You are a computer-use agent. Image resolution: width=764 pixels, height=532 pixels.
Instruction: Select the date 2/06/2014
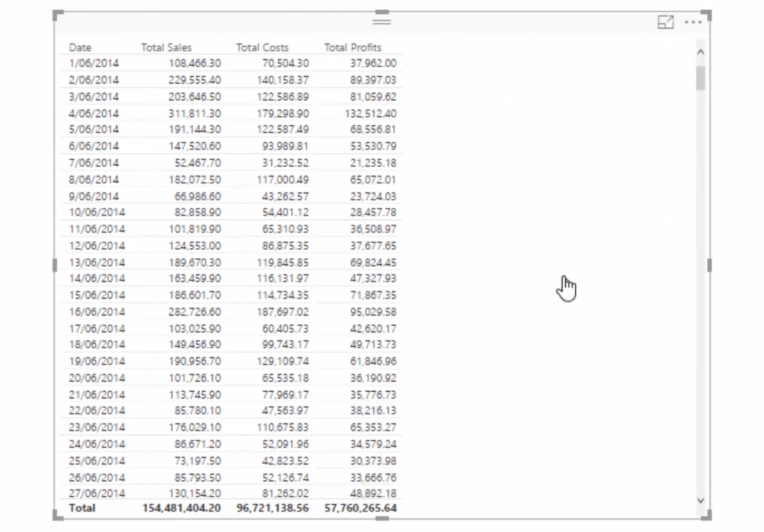pyautogui.click(x=93, y=80)
